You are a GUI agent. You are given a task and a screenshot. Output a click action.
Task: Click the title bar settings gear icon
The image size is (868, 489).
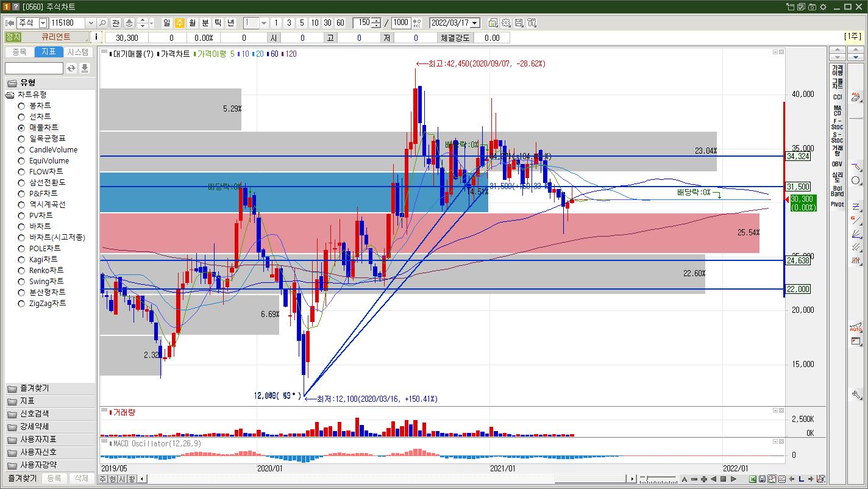(823, 7)
